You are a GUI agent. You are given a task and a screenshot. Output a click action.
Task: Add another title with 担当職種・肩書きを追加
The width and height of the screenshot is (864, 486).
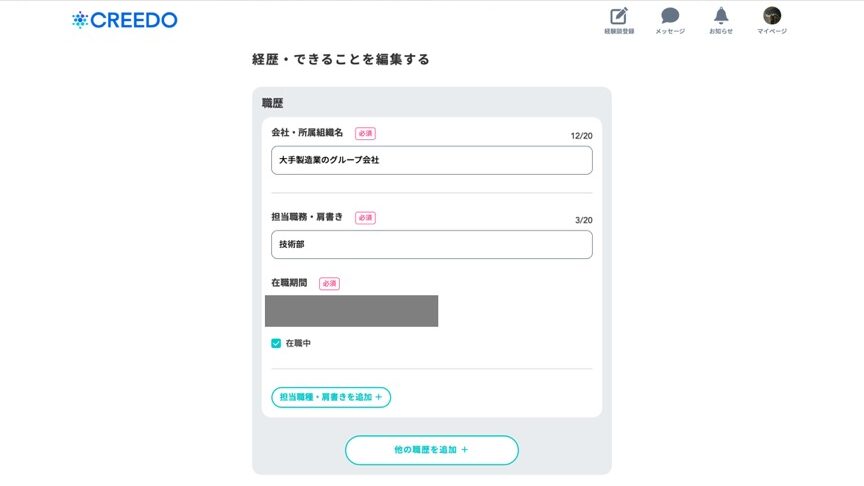pos(331,397)
